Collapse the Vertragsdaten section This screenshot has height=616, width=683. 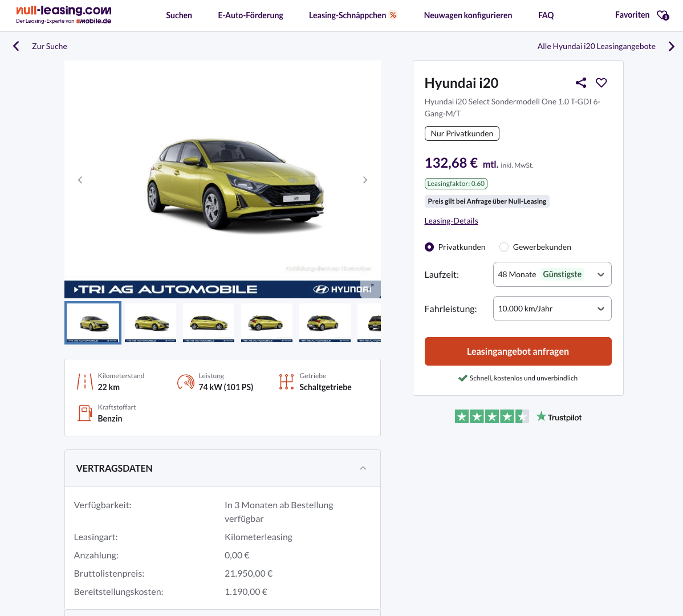click(363, 468)
